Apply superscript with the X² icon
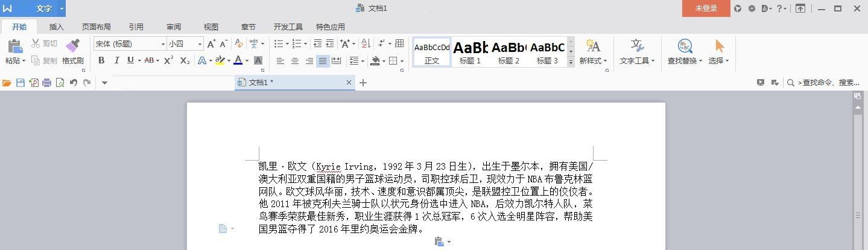The width and height of the screenshot is (868, 250). (169, 60)
